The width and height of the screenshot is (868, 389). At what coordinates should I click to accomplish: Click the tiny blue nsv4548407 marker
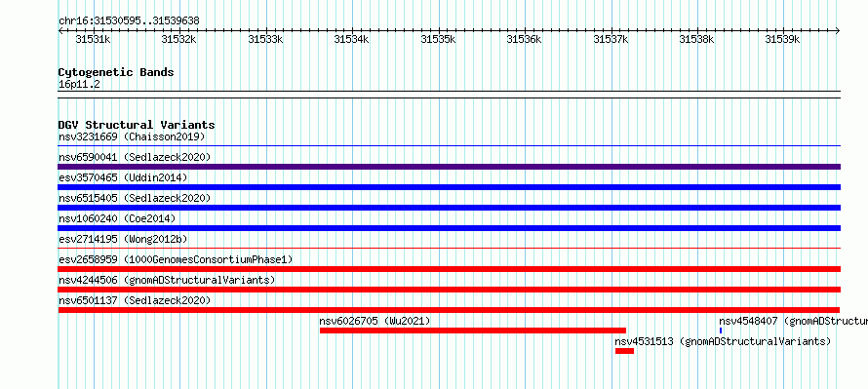(721, 331)
